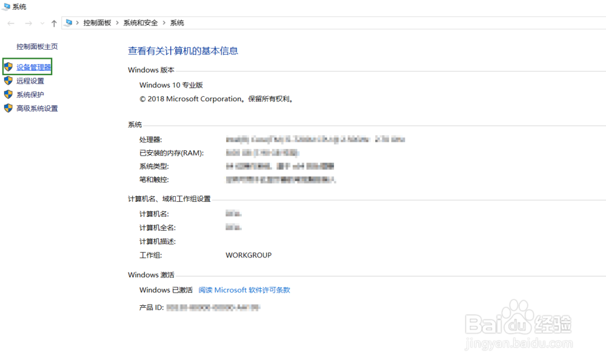Click the 笔和触控: label
Image resolution: width=606 pixels, height=364 pixels.
click(x=154, y=179)
